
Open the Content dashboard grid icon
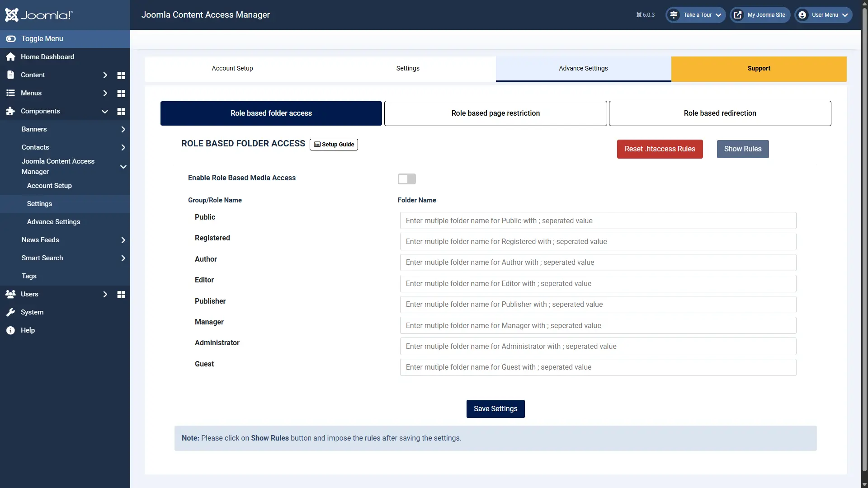point(121,75)
